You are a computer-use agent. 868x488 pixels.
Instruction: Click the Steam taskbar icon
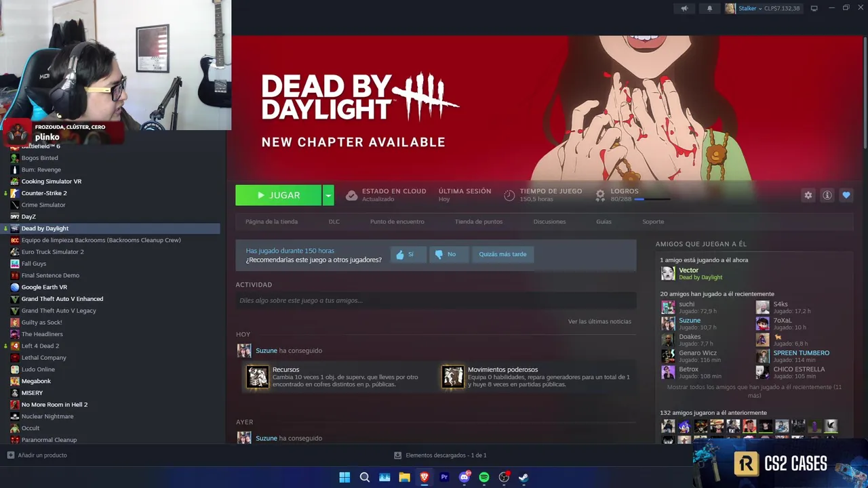pyautogui.click(x=524, y=477)
